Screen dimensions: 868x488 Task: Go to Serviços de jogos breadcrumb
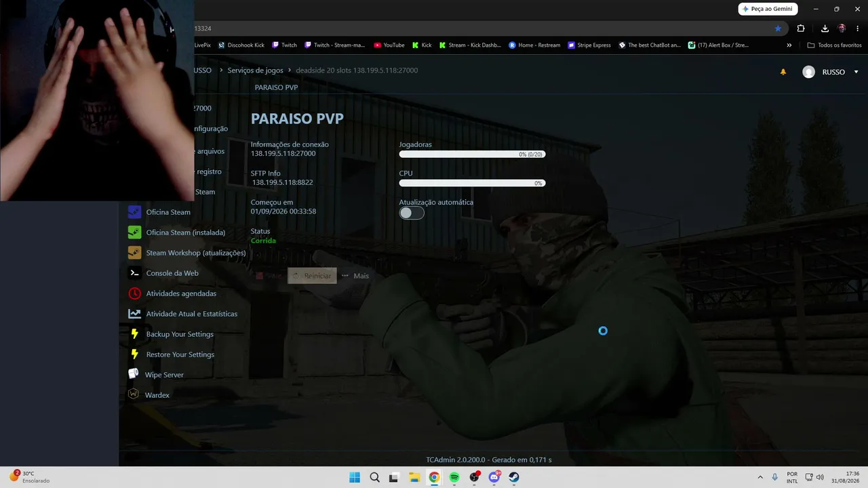point(256,70)
